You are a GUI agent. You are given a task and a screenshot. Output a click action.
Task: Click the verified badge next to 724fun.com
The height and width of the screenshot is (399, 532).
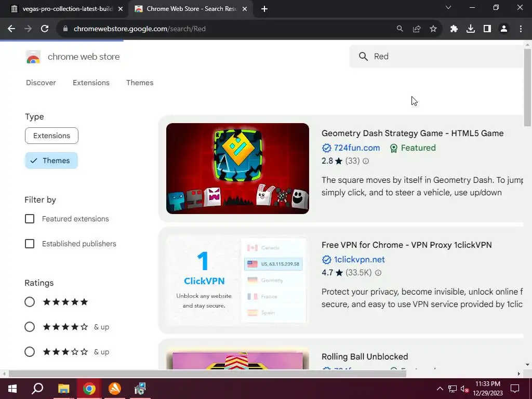[x=326, y=148]
